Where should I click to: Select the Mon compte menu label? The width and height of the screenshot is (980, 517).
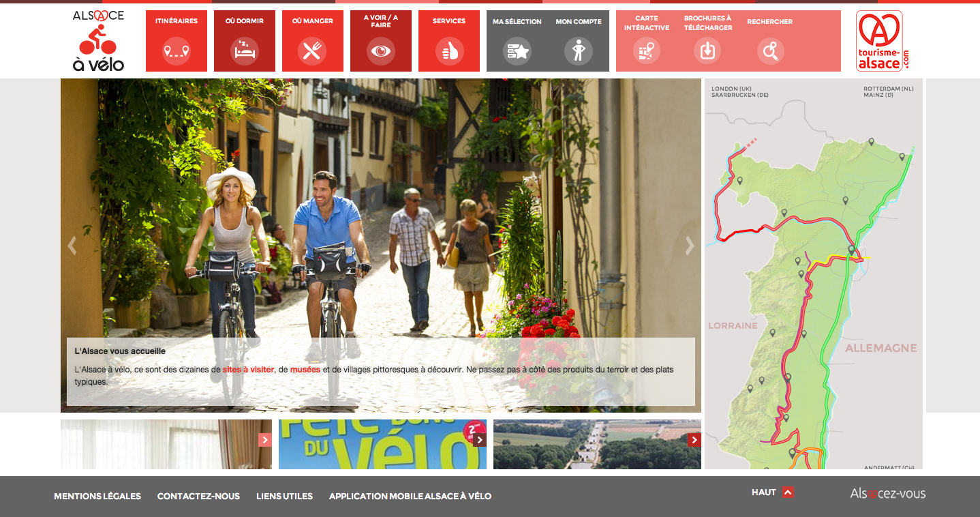(x=579, y=22)
